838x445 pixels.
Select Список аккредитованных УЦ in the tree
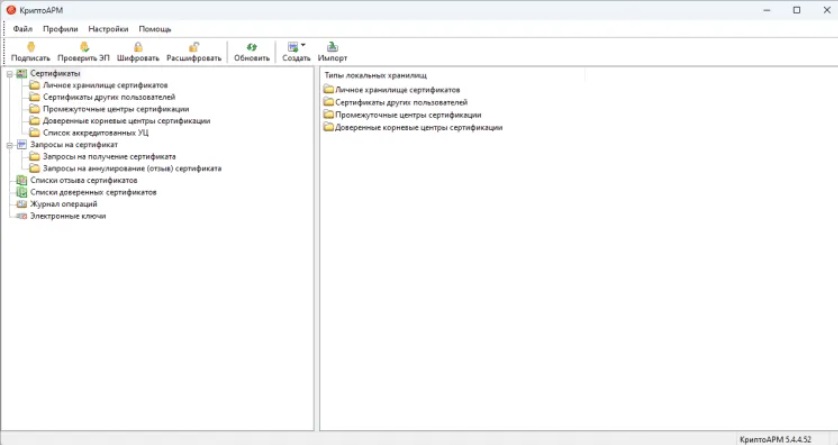[x=97, y=132]
